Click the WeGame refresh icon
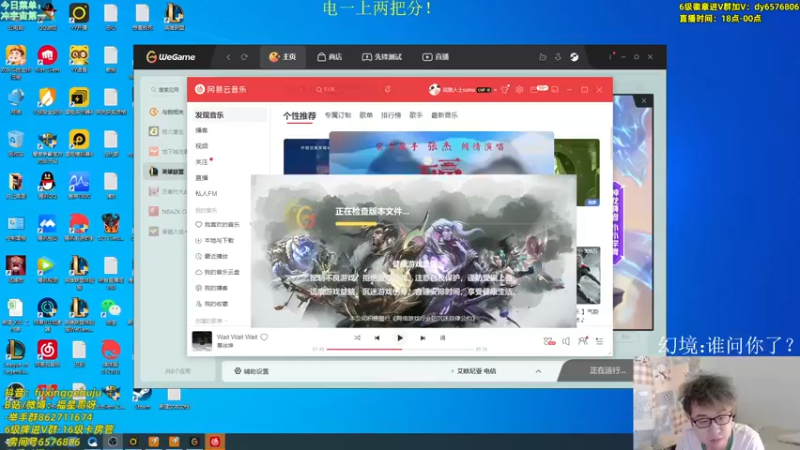Viewport: 800px width, 450px height. [x=244, y=57]
